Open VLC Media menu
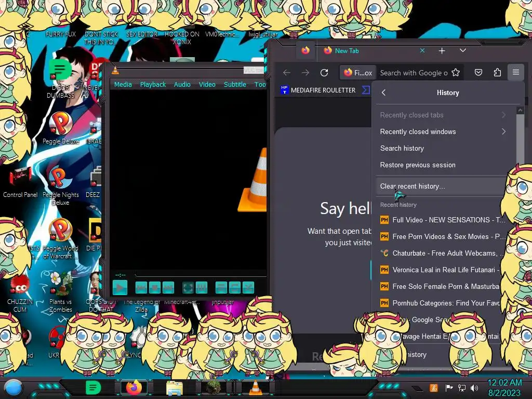Image resolution: width=532 pixels, height=399 pixels. coord(123,85)
